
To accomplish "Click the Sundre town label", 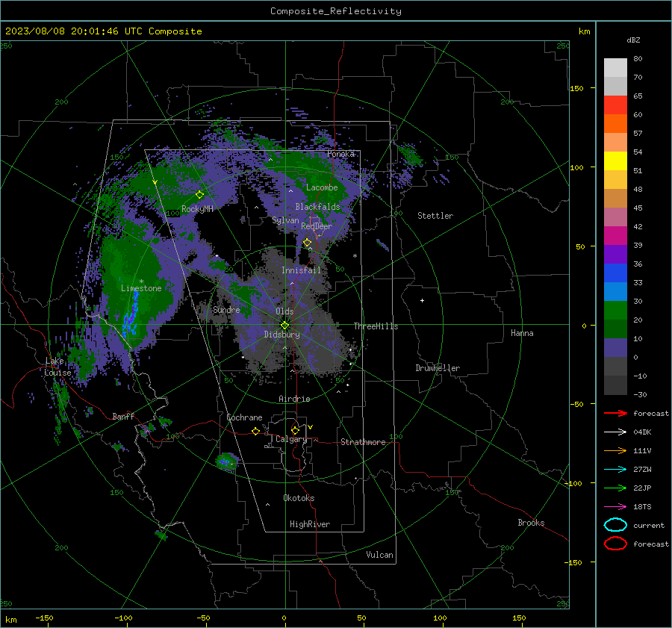I will 226,309.
